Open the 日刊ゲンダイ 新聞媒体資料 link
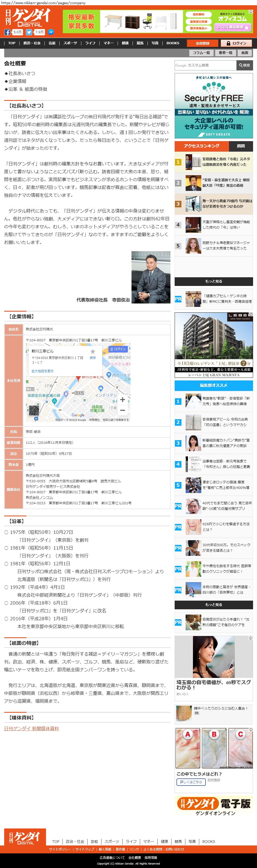Screen dimensions: 257x868 point(31,728)
